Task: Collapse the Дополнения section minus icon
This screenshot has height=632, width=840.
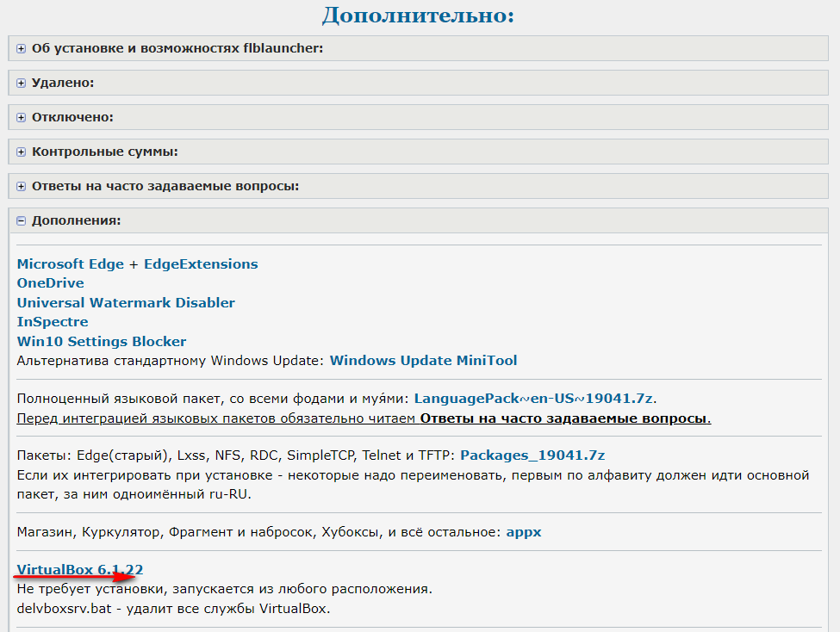Action: (22, 221)
